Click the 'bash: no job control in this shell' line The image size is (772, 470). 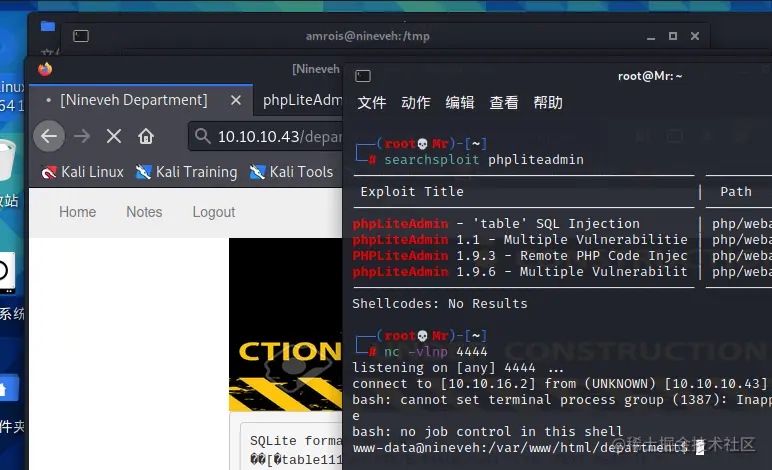(x=487, y=432)
